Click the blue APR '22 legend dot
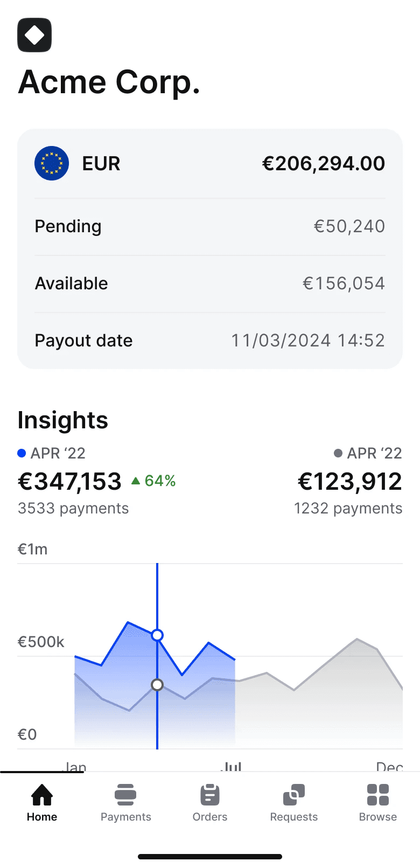 click(22, 453)
